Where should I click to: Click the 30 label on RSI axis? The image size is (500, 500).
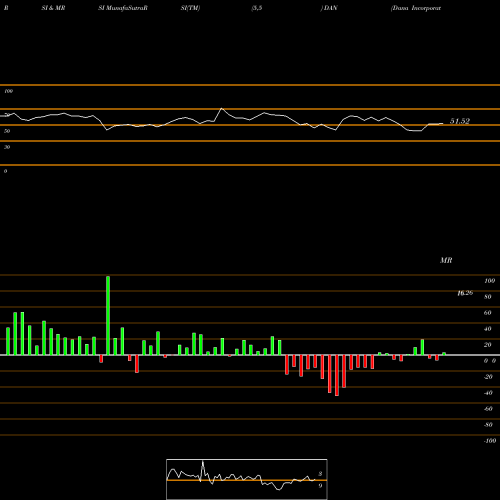pos(7,147)
